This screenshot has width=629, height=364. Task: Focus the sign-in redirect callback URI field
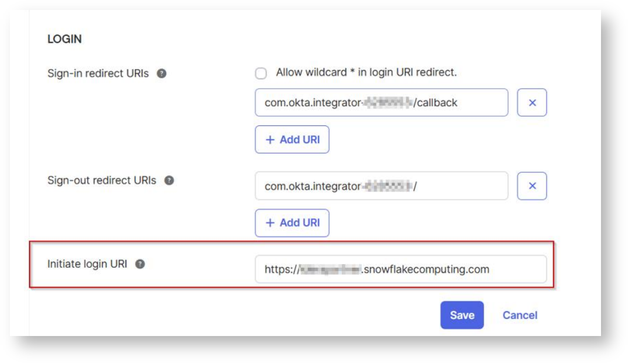[x=381, y=103]
